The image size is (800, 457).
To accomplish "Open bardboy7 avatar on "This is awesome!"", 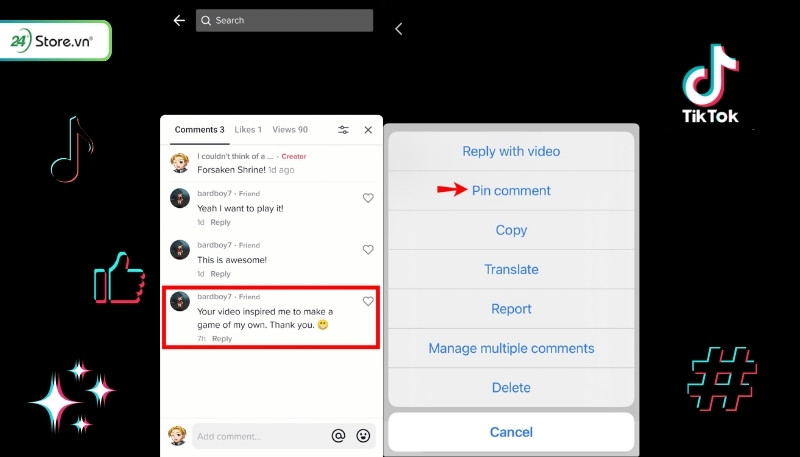I will pos(180,249).
